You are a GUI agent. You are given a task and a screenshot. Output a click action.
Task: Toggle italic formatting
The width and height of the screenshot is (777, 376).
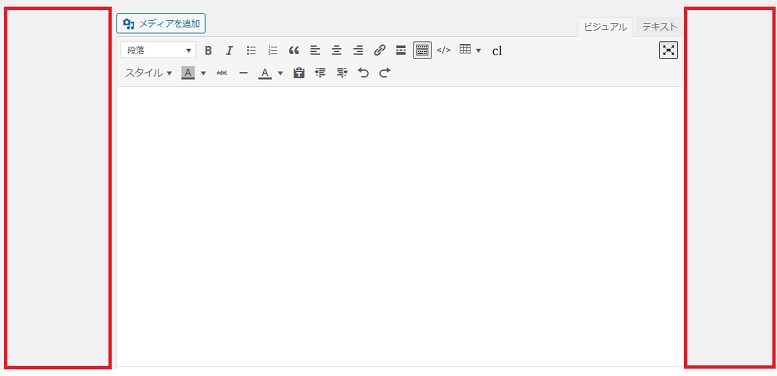click(x=229, y=50)
